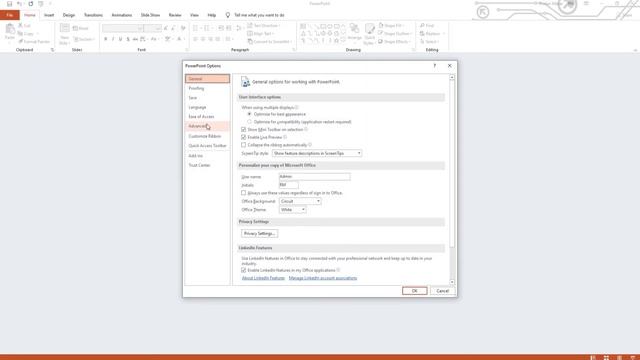640x360 pixels.
Task: Select Quick Access Toolbar in options sidebar
Action: 207,146
